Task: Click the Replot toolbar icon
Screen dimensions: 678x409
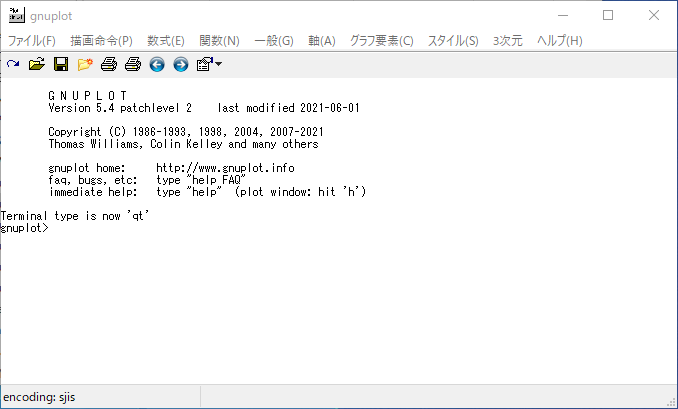Action: 13,64
